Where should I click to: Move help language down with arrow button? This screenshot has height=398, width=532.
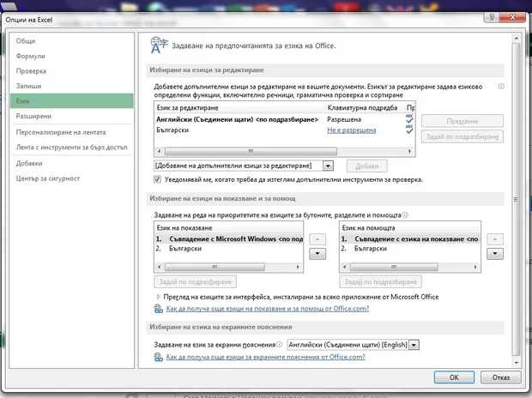(x=495, y=253)
